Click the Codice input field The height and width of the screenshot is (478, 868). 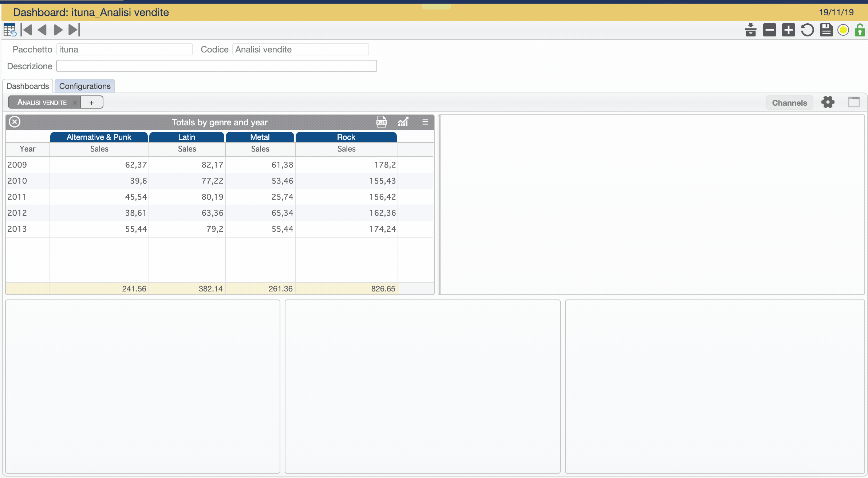[301, 49]
